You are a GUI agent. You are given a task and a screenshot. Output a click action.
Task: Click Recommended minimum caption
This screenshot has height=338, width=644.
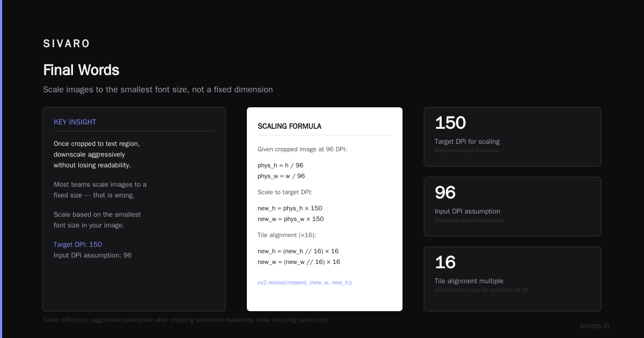tap(466, 151)
